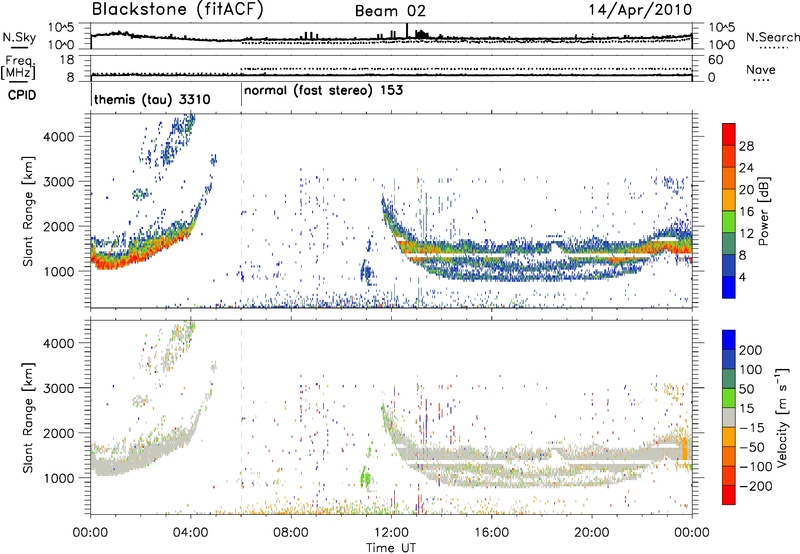Viewport: 800px width, 554px height.
Task: Click the red top of power colorbar
Action: (729, 134)
